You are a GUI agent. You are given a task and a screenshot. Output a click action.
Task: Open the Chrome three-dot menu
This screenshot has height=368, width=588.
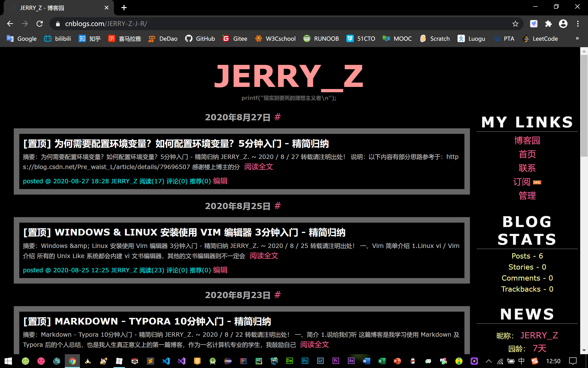(x=578, y=24)
